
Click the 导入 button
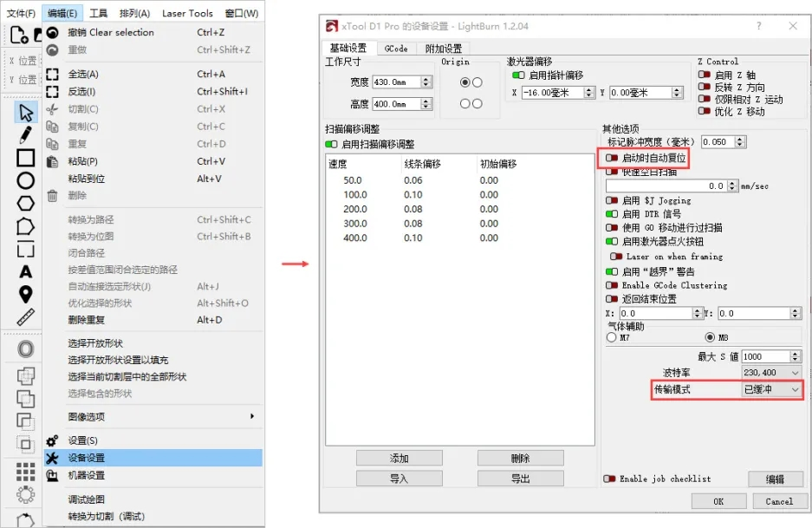pos(400,479)
